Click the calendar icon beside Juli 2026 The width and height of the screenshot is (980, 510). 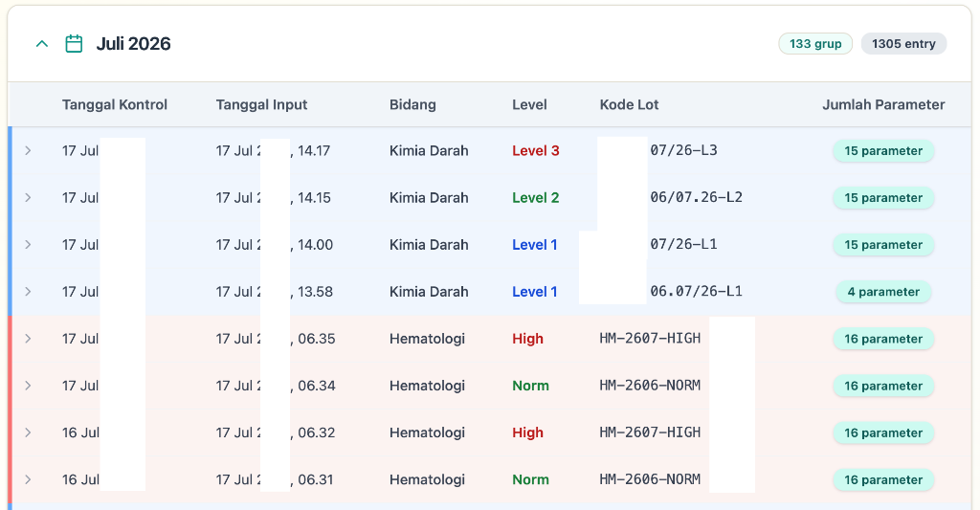(x=74, y=44)
